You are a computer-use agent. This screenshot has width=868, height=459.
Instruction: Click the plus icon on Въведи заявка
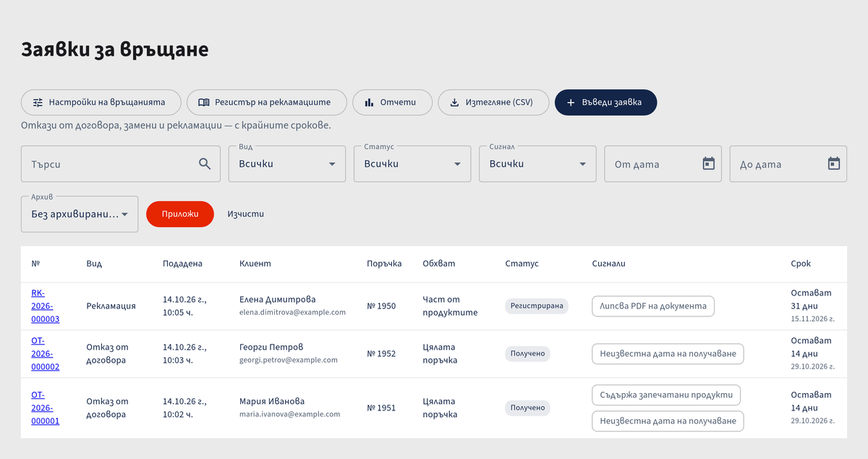tap(571, 103)
